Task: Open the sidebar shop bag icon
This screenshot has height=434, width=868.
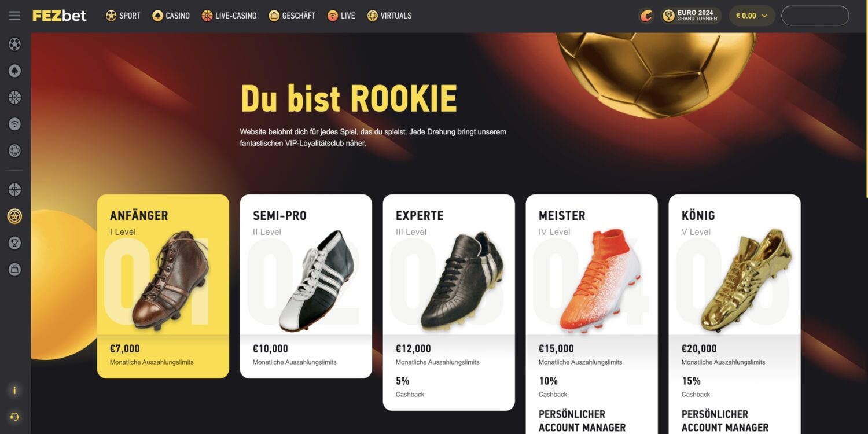Action: click(x=14, y=269)
